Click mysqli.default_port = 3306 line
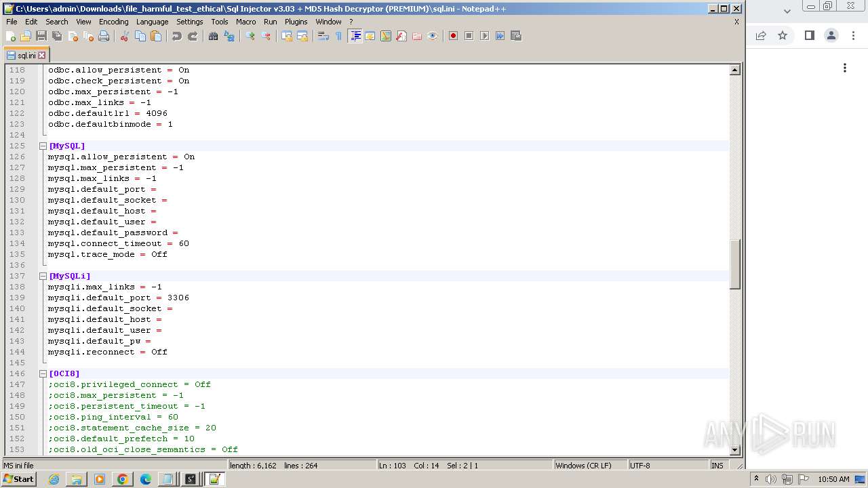Screen dimensions: 868x488 [119, 298]
